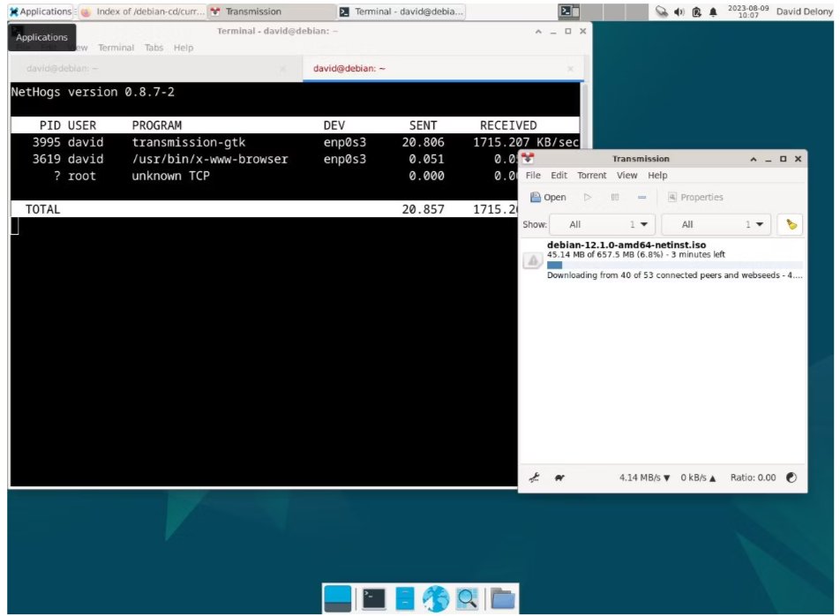Click transmission-gtk row in NetHogs
Viewport: 840px width, 616px height.
295,142
